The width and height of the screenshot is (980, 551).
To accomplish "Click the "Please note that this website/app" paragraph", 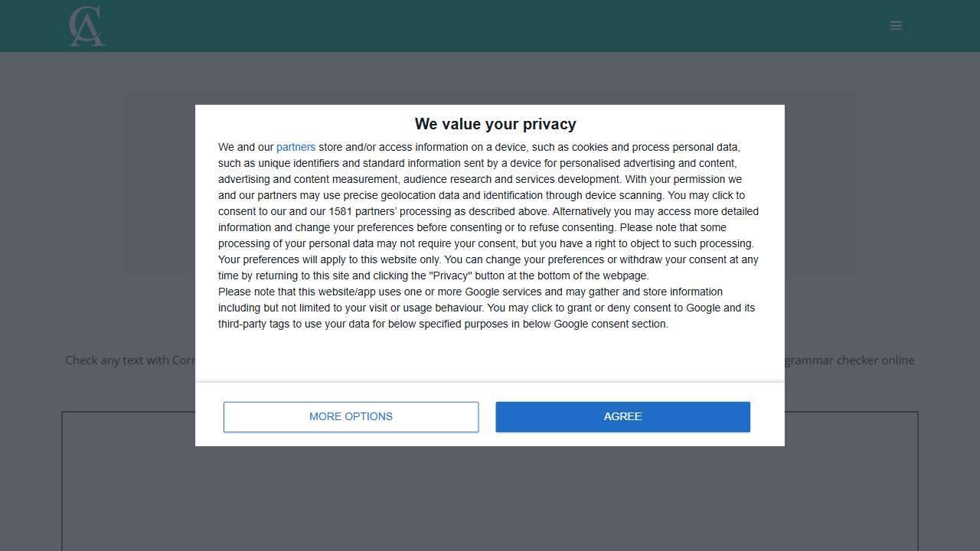I will (470, 292).
